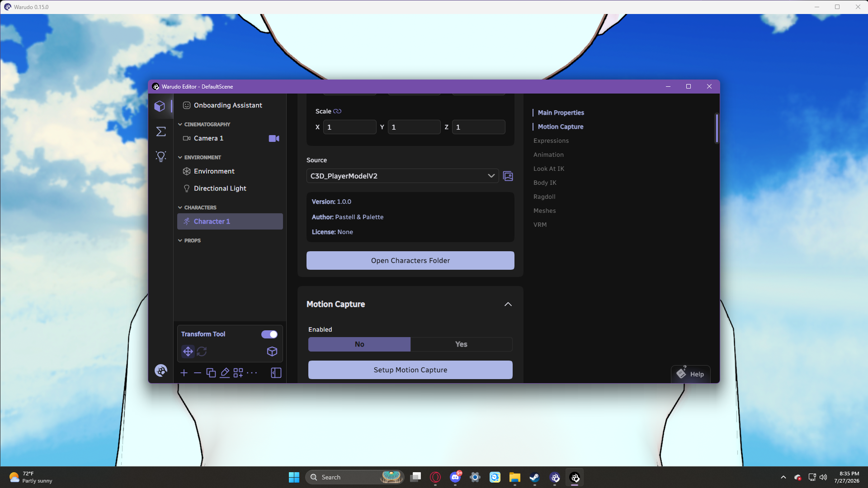
Task: Duplicate the selected asset
Action: coord(211,373)
